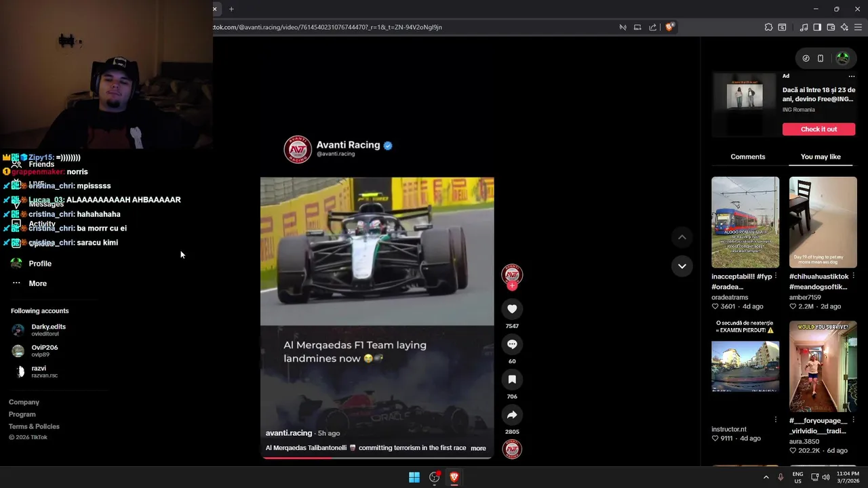Toggle the browser sidebar panel icon
Viewport: 868px width, 488px height.
tap(817, 27)
